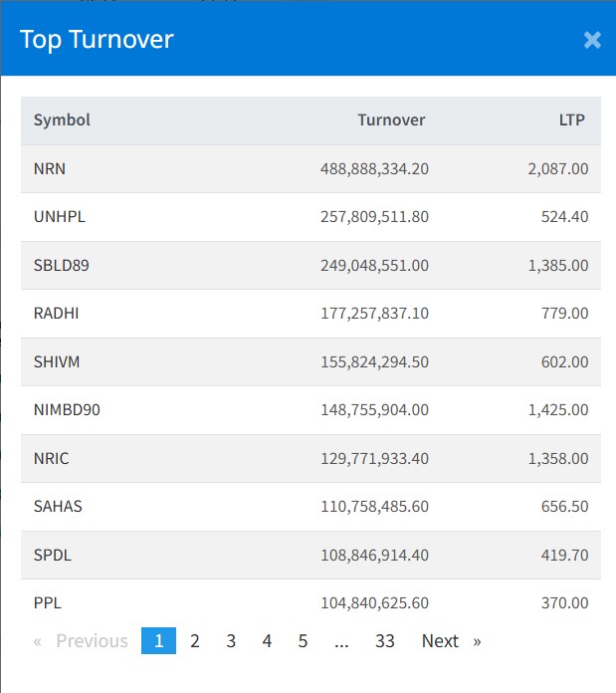Select the UNHPL symbol row
This screenshot has width=616, height=693.
tap(60, 217)
